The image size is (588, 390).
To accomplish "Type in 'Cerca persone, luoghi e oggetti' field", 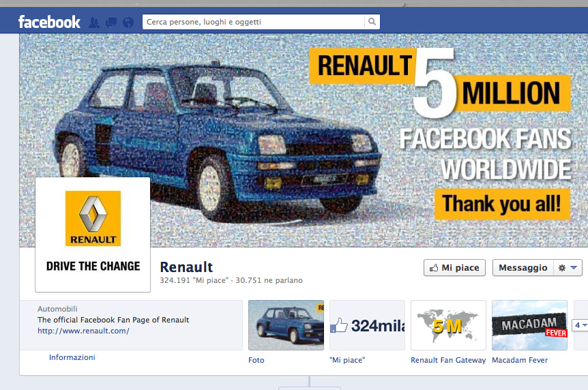I will 254,22.
